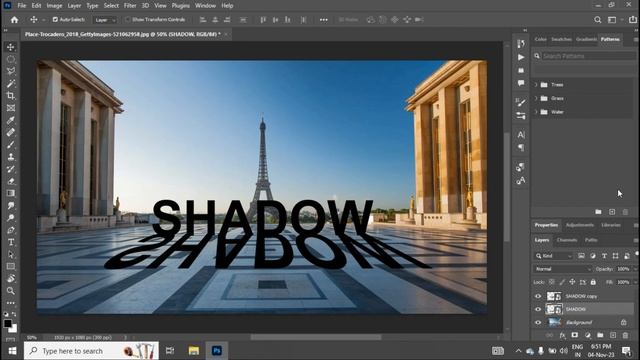Open the layer filter Kind dropdown
This screenshot has width=640, height=360.
tap(553, 256)
